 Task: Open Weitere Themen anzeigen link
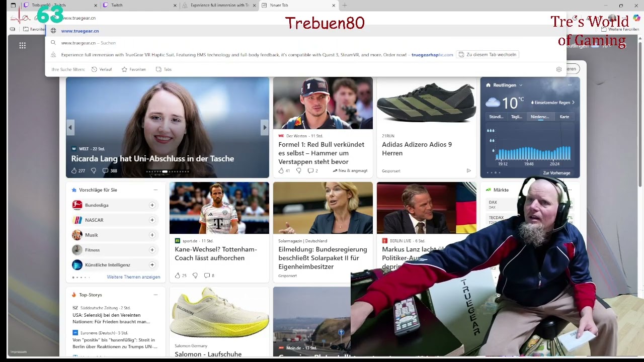(x=133, y=277)
